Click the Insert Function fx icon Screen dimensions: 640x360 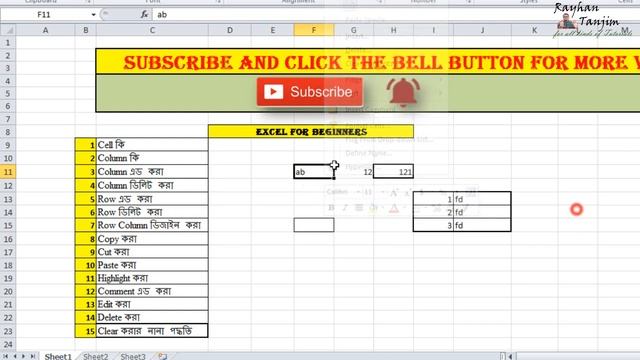[144, 15]
